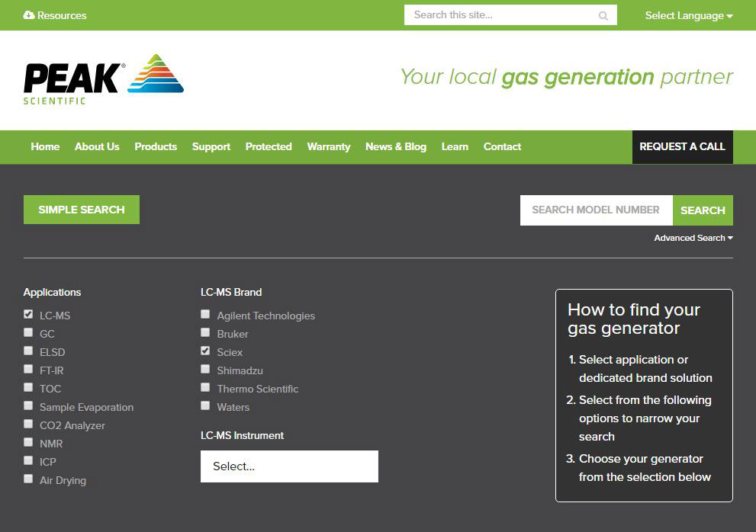756x532 pixels.
Task: Tick the FT-IR application checkbox
Action: tap(28, 369)
